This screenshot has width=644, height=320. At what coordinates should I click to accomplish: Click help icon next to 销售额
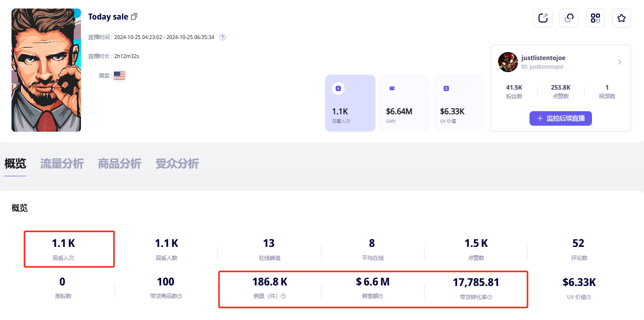coord(381,296)
